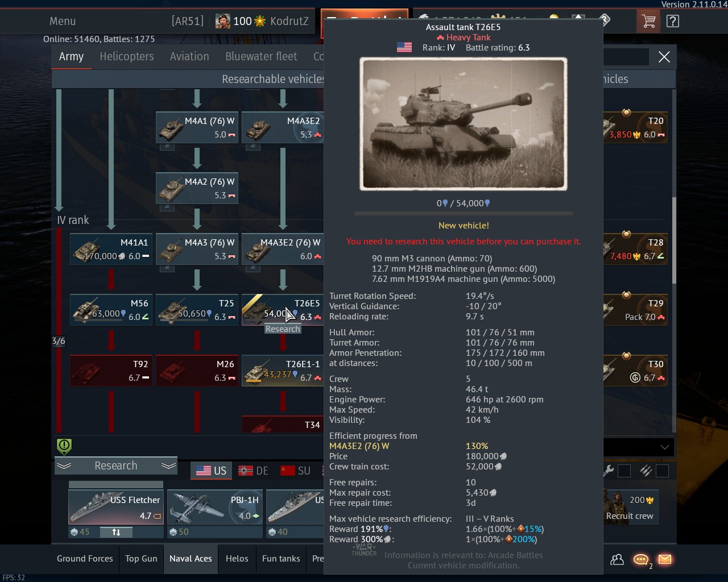728x582 pixels.
Task: Click the Research button under T26E5
Action: click(x=283, y=329)
